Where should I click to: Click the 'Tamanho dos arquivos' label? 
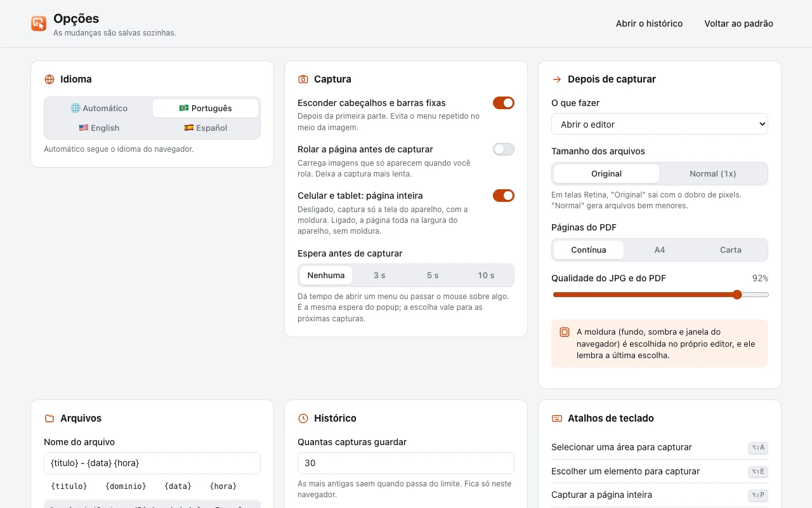click(x=598, y=151)
